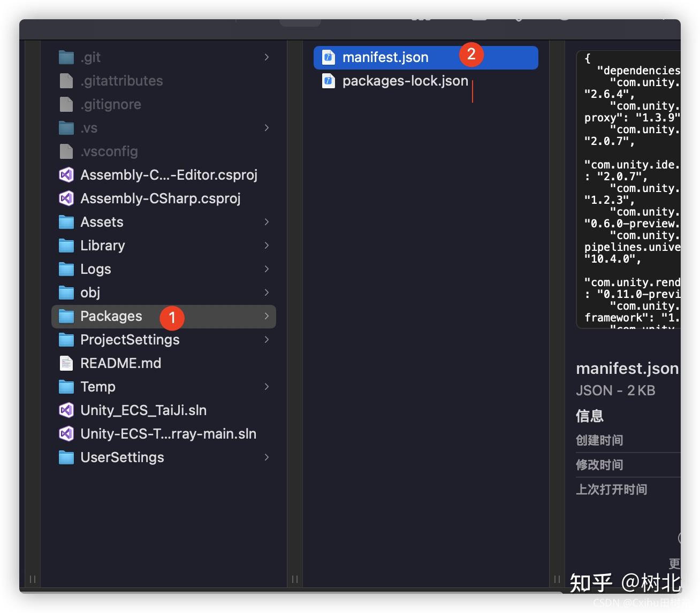Click the Assets folder icon
The image size is (700, 613).
[65, 222]
